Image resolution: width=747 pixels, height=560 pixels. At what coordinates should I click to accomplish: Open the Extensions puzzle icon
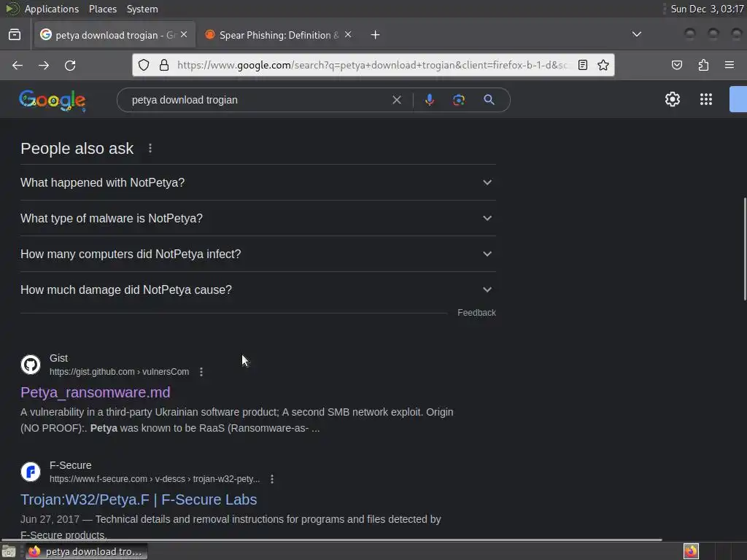tap(704, 65)
